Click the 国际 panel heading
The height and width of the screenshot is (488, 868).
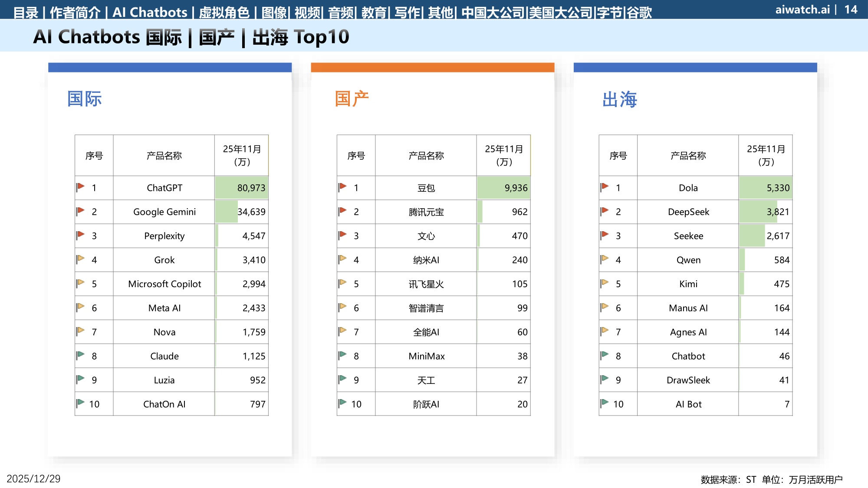(x=85, y=99)
